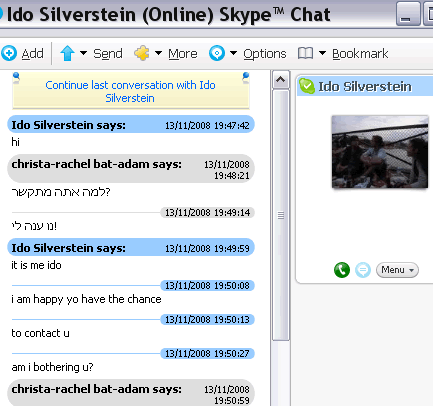The image size is (433, 406).
Task: Open the Options menu label
Action: [x=265, y=54]
